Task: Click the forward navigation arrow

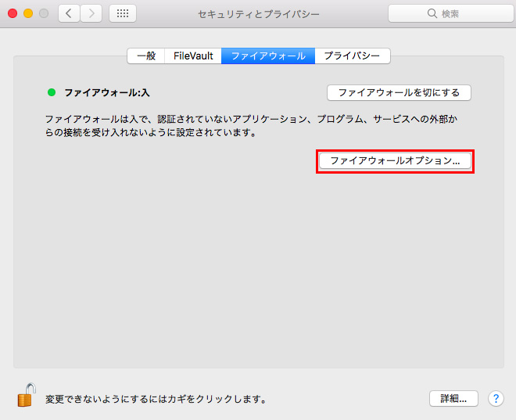Action: pyautogui.click(x=91, y=13)
